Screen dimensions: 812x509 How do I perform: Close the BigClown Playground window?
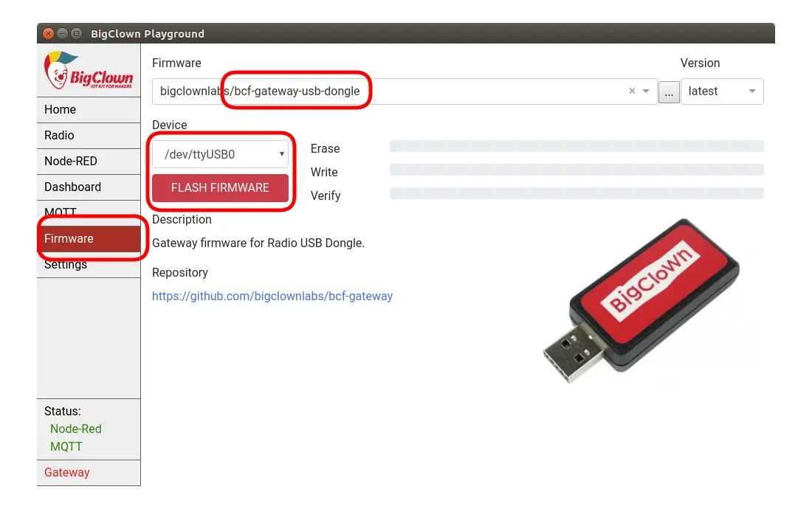(48, 34)
